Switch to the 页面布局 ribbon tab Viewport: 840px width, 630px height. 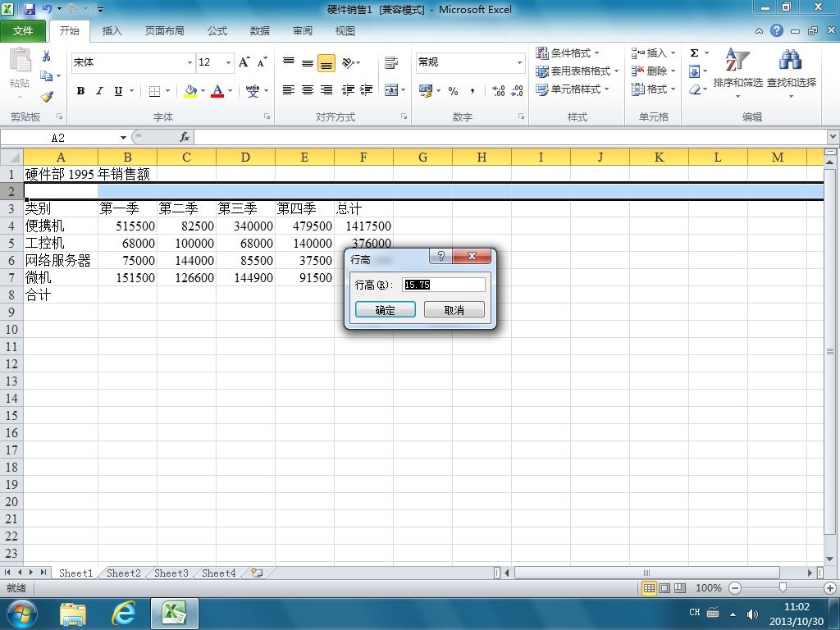(164, 30)
